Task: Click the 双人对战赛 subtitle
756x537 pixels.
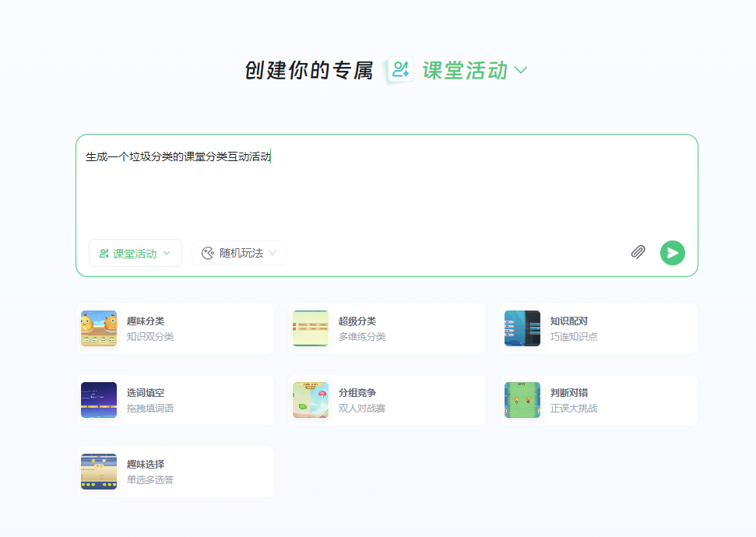Action: click(361, 409)
